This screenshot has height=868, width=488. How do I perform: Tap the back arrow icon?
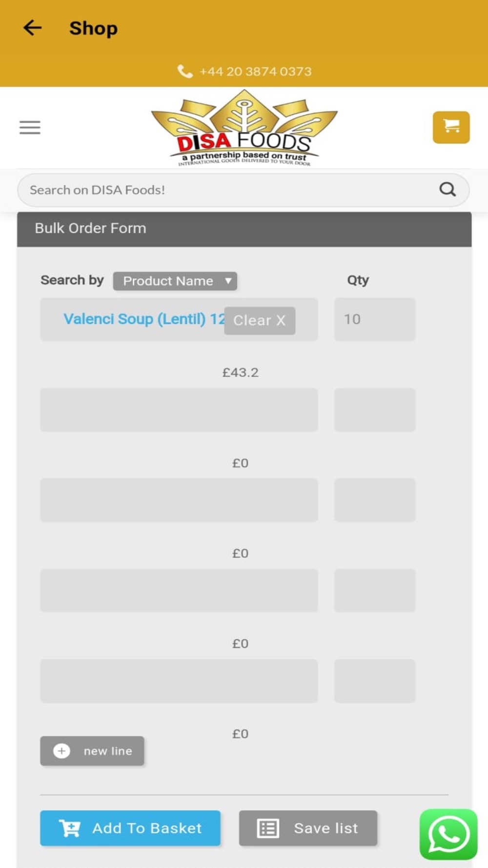coord(32,28)
